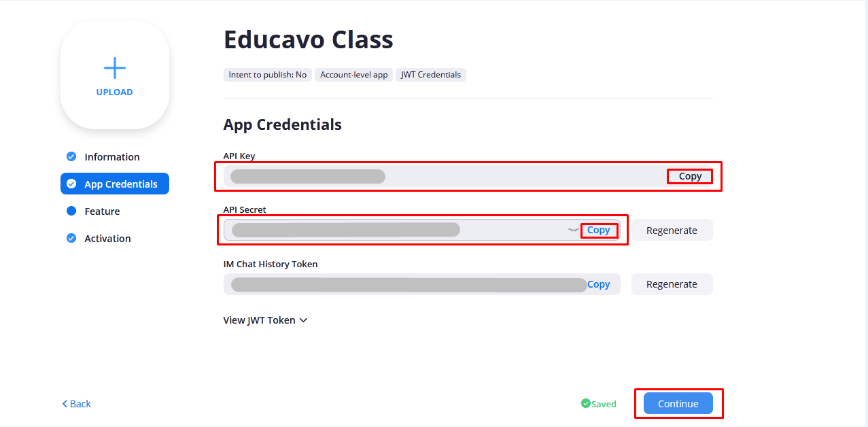The height and width of the screenshot is (427, 868).
Task: Copy the IM Chat History Token
Action: (599, 284)
